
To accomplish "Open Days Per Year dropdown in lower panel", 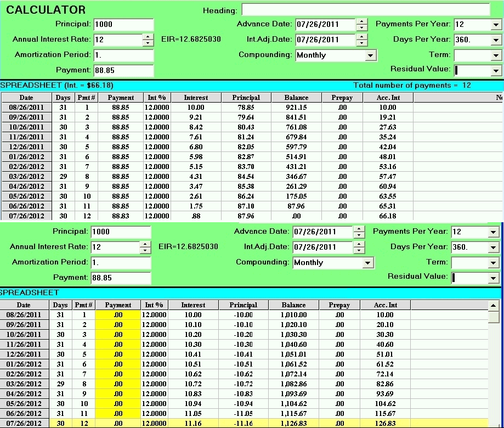I will tap(493, 247).
